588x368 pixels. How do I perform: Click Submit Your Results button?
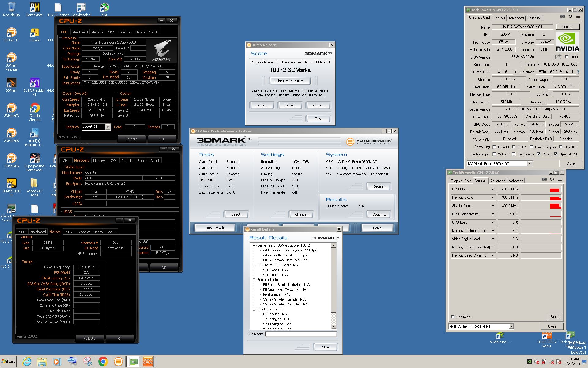[x=289, y=81]
